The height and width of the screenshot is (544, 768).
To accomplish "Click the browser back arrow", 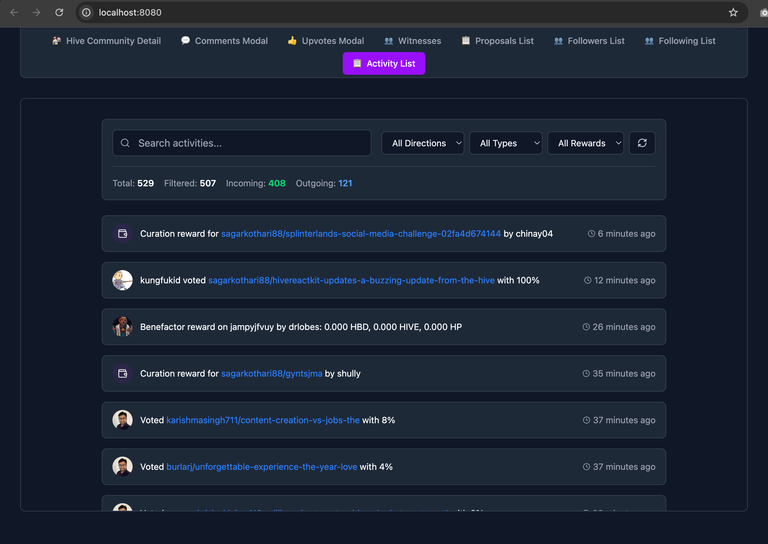I will (x=14, y=12).
